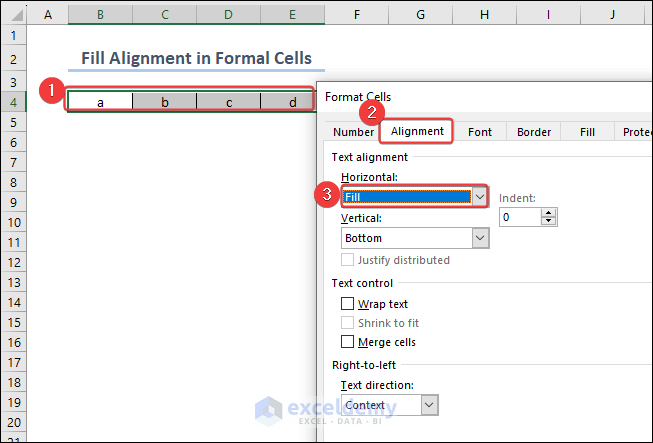The width and height of the screenshot is (653, 443).
Task: Decrease indent with the down spinner arrow
Action: coord(549,221)
